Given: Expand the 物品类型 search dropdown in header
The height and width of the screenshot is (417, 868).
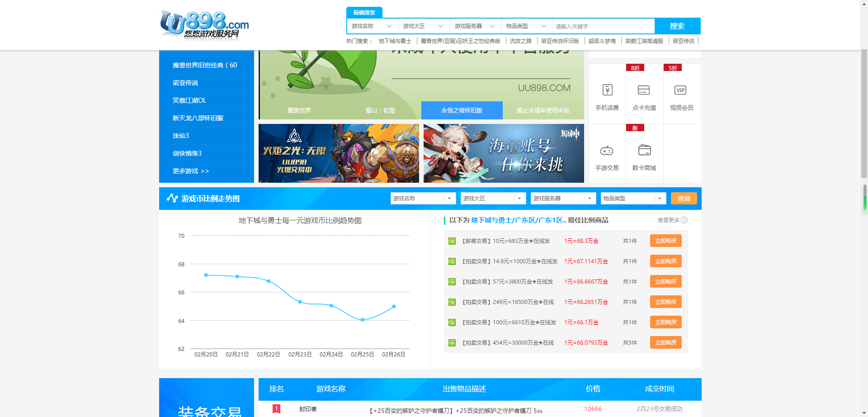Looking at the screenshot, I should (527, 26).
